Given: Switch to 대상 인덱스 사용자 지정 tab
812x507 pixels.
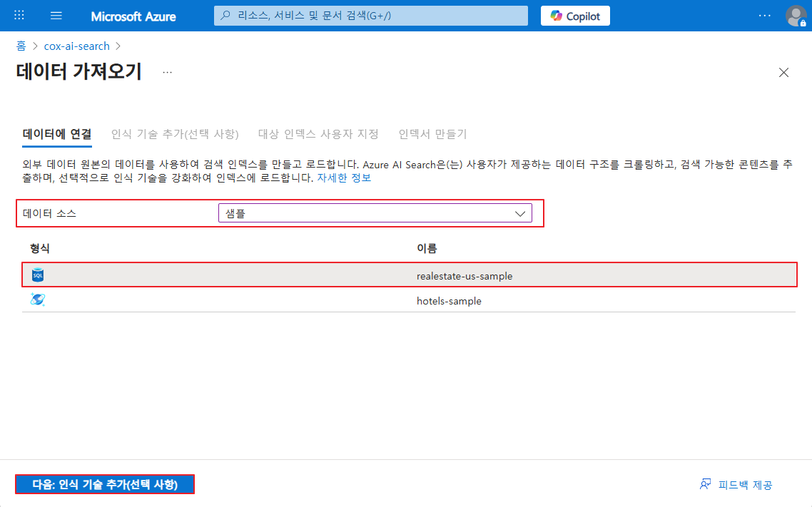Looking at the screenshot, I should 318,134.
